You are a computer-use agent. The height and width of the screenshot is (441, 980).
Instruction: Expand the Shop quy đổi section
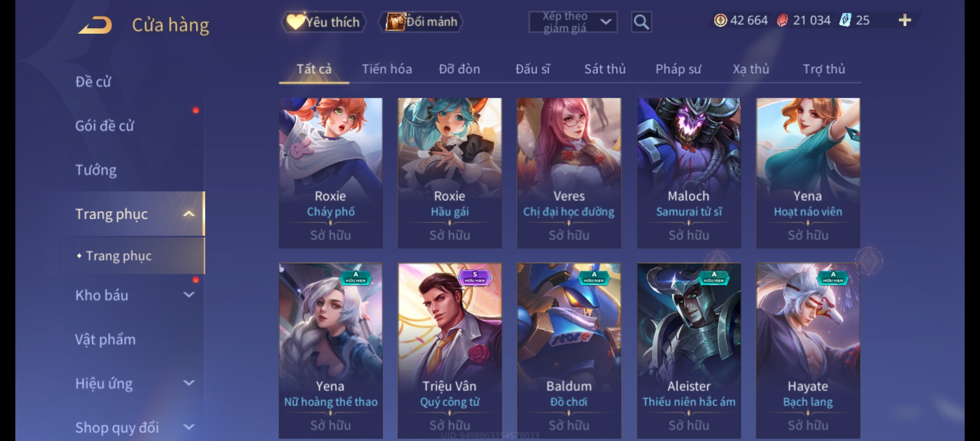click(x=189, y=427)
